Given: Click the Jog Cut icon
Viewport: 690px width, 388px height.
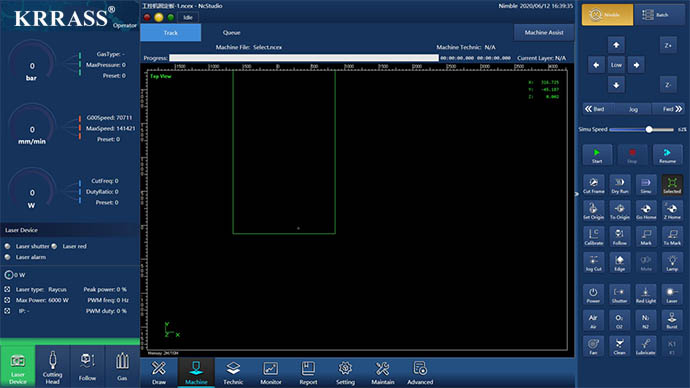Looking at the screenshot, I should [593, 263].
